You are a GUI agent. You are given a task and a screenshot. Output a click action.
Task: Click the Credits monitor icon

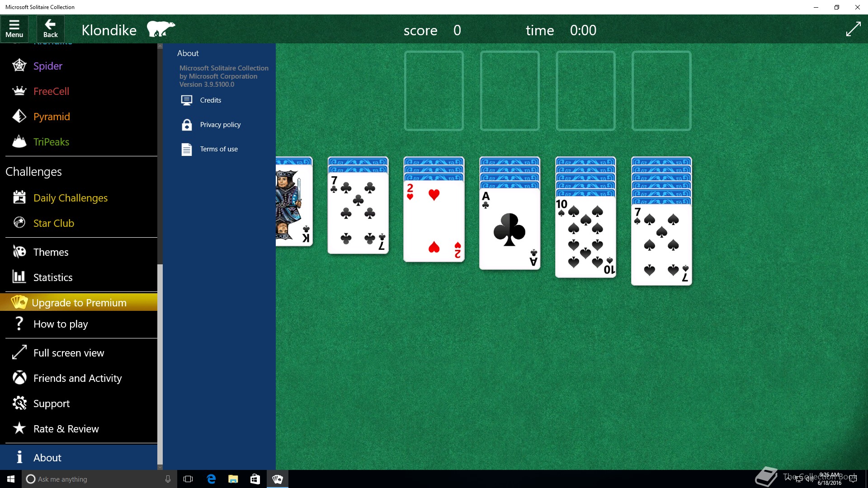click(187, 100)
